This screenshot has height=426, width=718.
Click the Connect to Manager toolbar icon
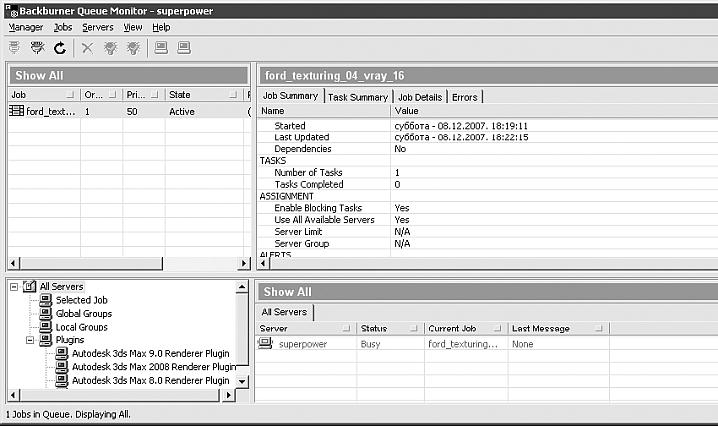coord(15,47)
